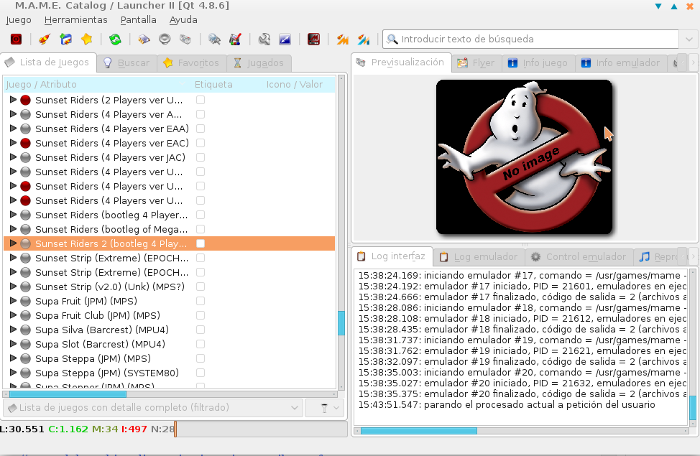Click grey status icon of Supa Fruit Club (JPM) (MPS)
700x456 pixels.
pos(25,316)
